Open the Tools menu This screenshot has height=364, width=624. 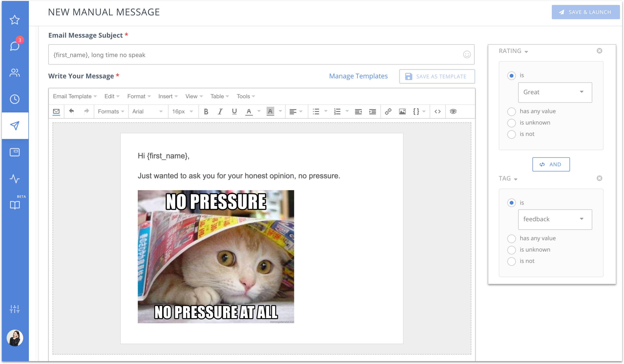pyautogui.click(x=245, y=96)
